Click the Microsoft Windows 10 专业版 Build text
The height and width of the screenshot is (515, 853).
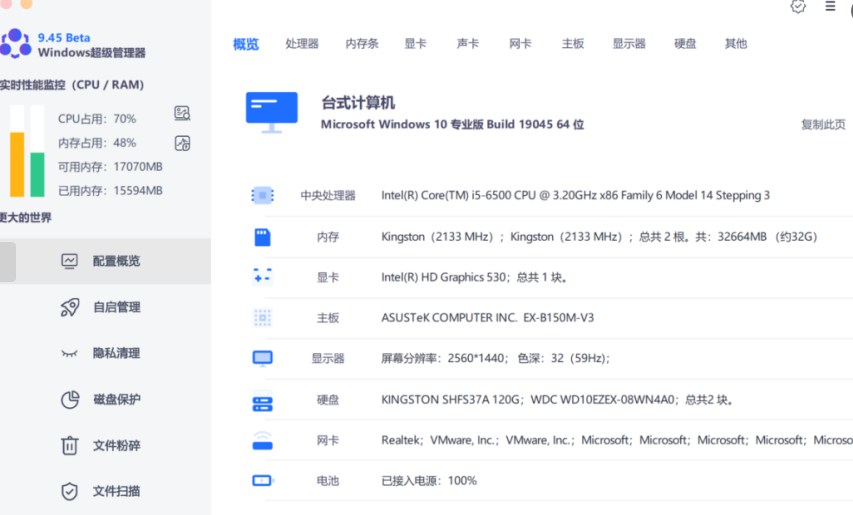point(453,125)
